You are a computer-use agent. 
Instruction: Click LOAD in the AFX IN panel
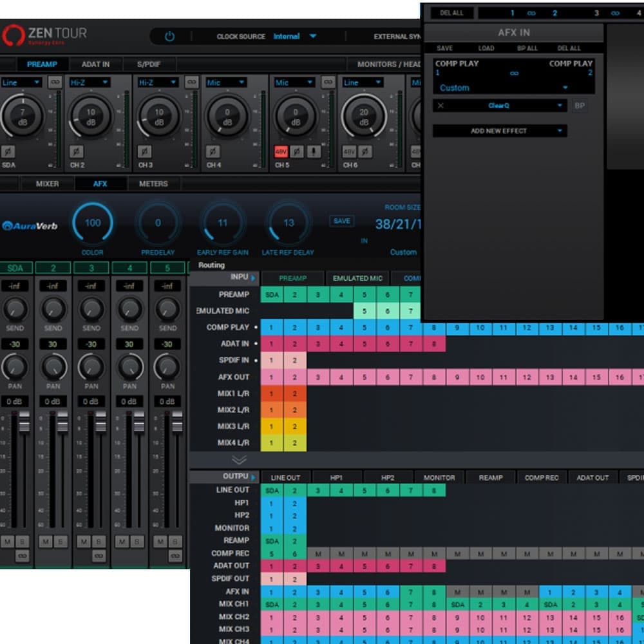(486, 48)
